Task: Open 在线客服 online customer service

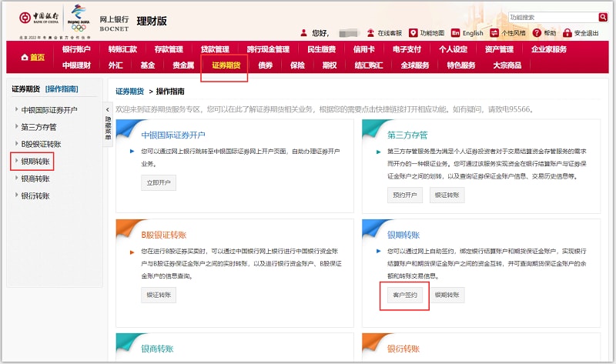Action: 384,33
